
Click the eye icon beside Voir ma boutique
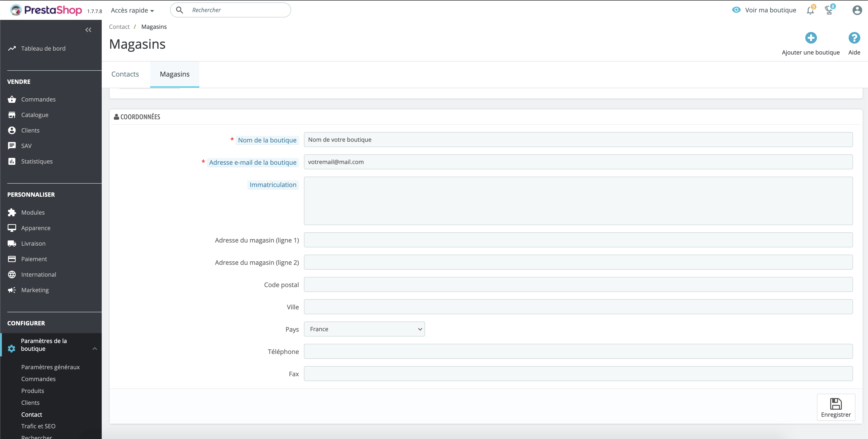point(736,10)
